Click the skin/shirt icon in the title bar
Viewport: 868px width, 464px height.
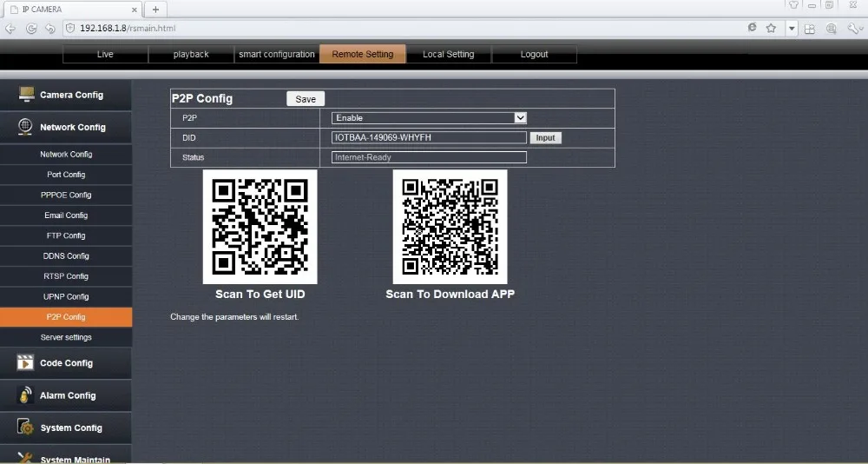point(794,5)
